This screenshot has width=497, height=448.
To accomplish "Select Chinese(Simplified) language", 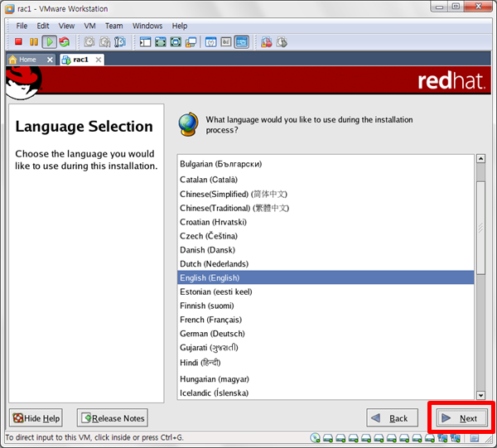I will coord(326,194).
